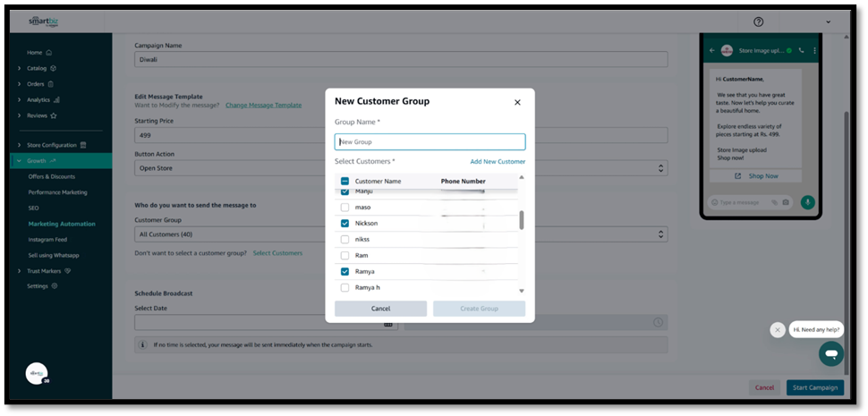Open the chat support bubble icon
The width and height of the screenshot is (868, 416).
coord(830,353)
